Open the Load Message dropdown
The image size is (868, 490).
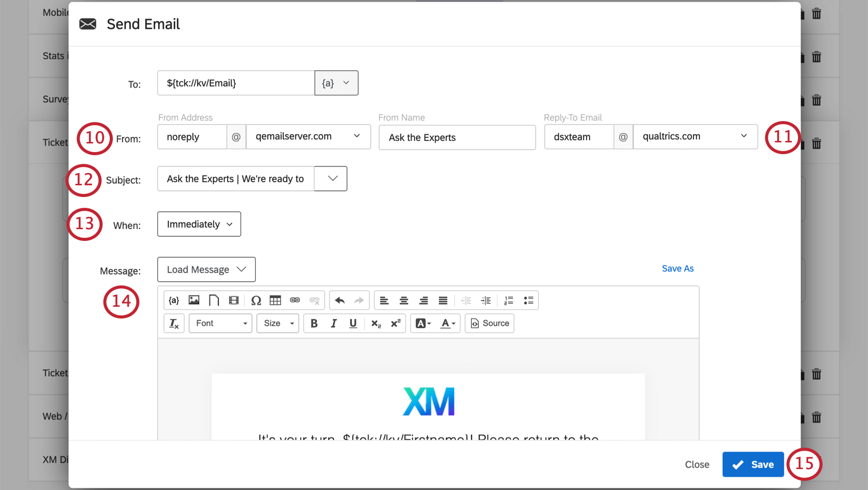pos(206,269)
